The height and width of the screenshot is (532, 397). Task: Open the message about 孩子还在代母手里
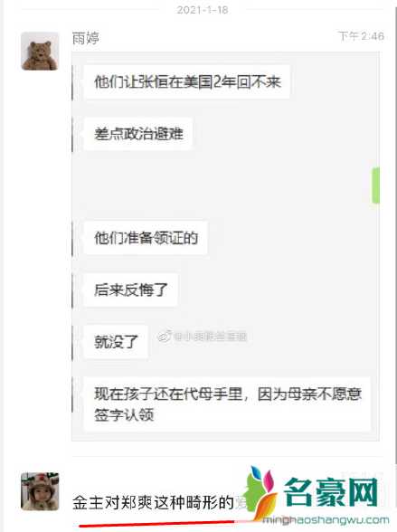[x=227, y=404]
